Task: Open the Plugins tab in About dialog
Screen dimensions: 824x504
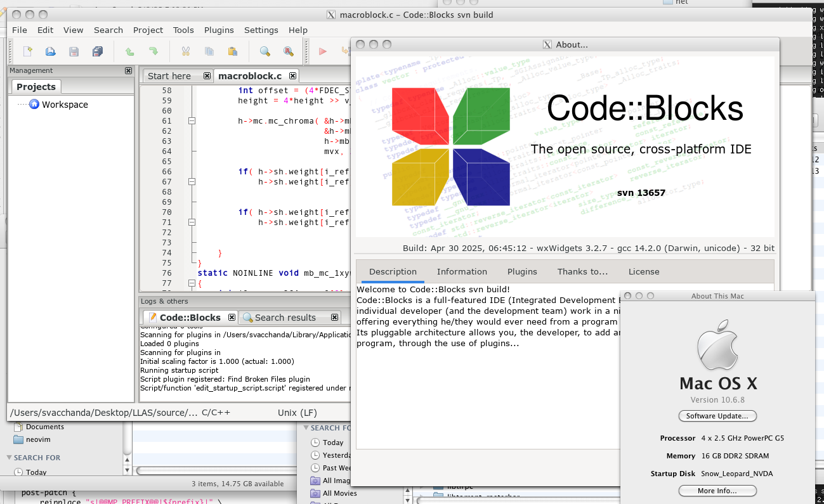Action: tap(522, 271)
